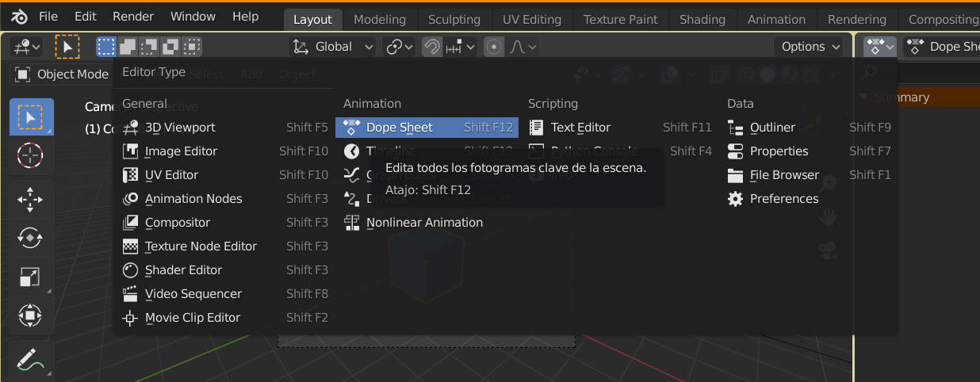The image size is (980, 382).
Task: Select the Move tool in left toolbar
Action: tap(30, 199)
